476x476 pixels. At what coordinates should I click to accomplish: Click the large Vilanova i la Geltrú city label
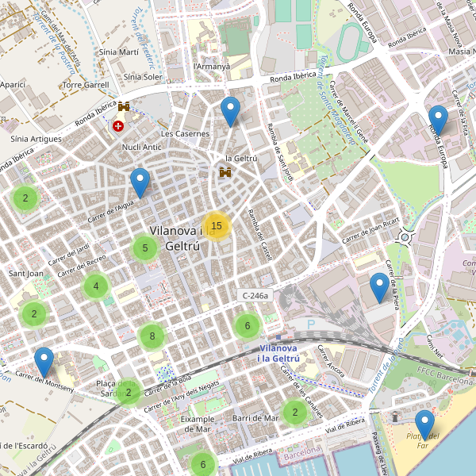[x=181, y=238]
